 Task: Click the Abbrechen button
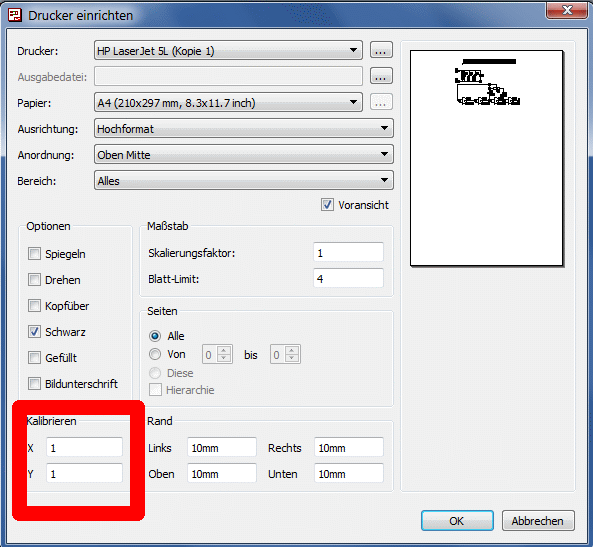(538, 521)
